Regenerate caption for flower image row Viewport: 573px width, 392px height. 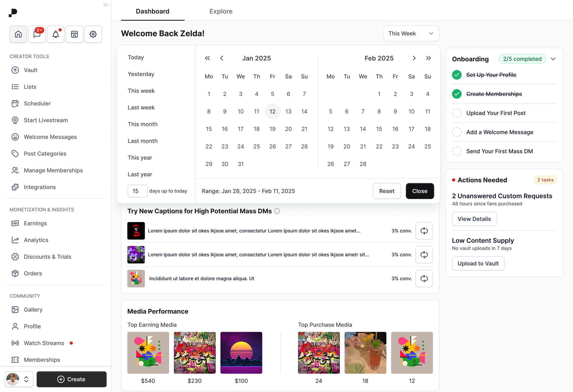[x=424, y=254]
